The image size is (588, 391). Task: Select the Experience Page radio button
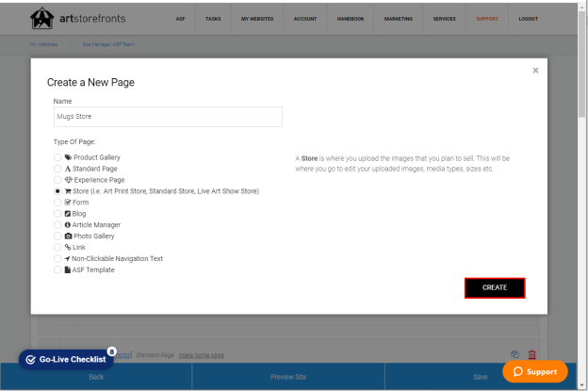pos(57,180)
